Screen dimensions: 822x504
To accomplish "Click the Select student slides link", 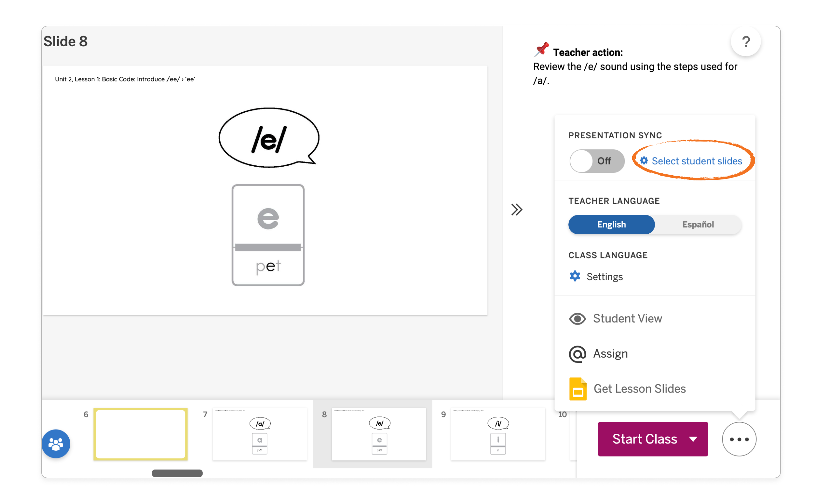I will coord(697,161).
